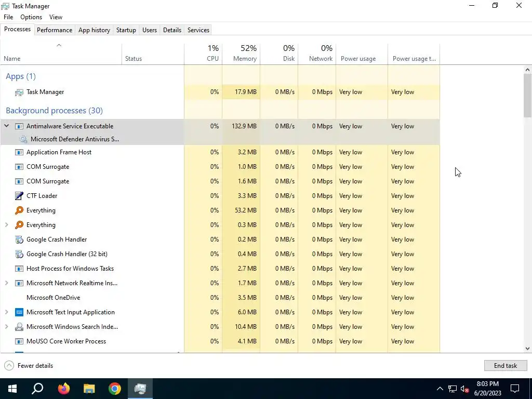Viewport: 532px width, 399px height.
Task: Sort by Power usage trend column
Action: pyautogui.click(x=414, y=54)
